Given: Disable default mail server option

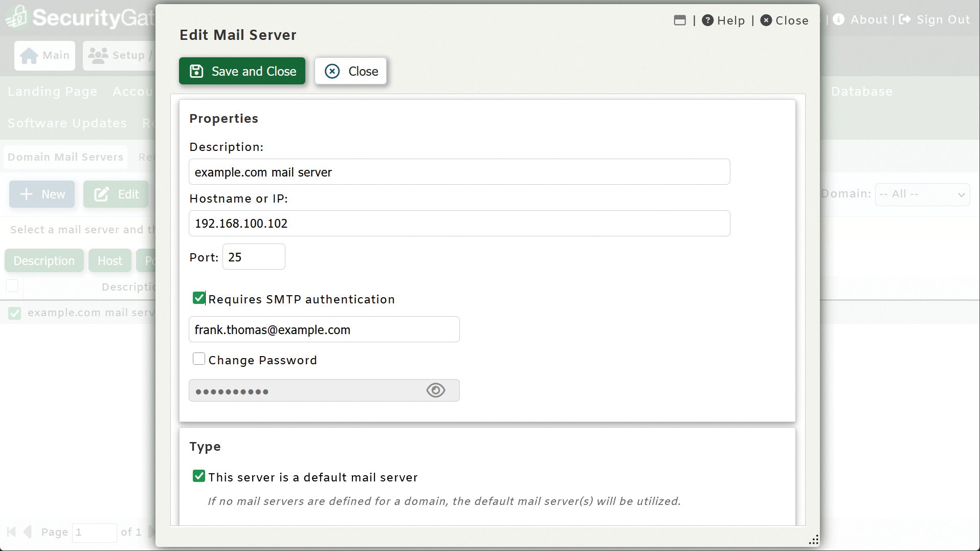Looking at the screenshot, I should pos(198,476).
